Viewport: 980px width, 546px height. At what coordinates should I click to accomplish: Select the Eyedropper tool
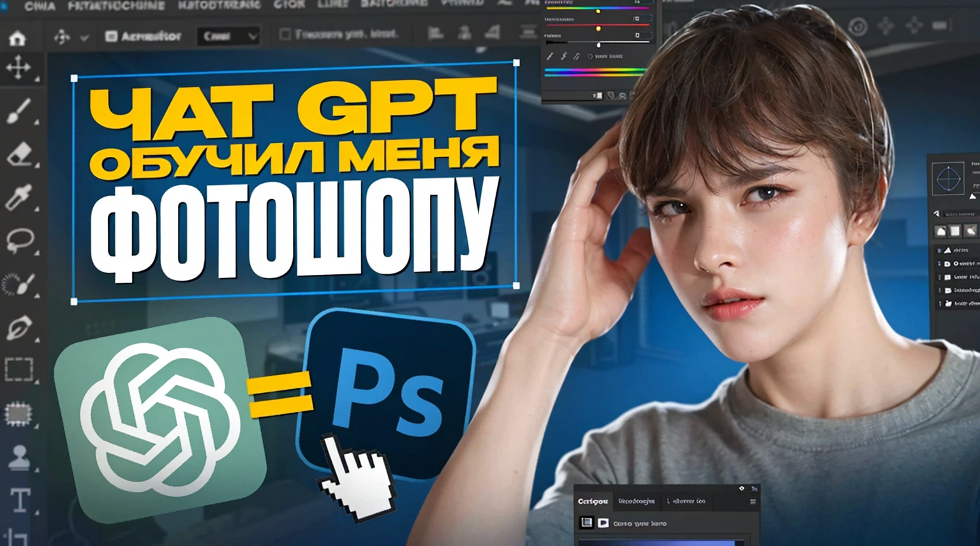[x=18, y=196]
